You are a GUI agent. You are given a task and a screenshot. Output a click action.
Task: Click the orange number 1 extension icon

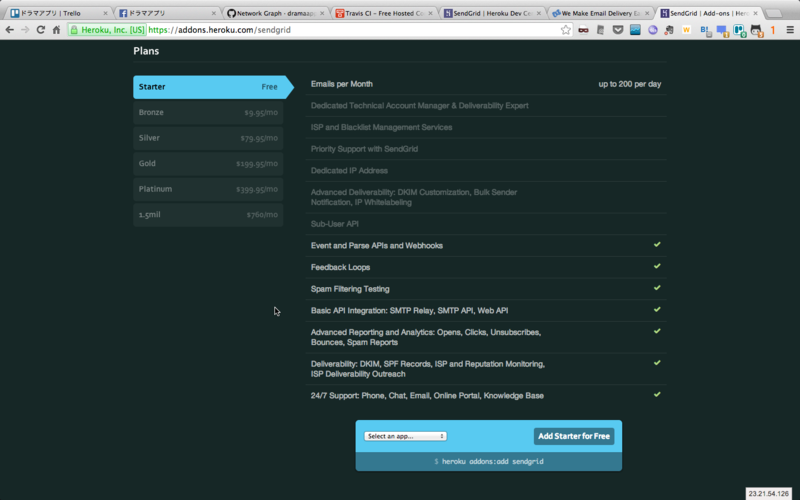pyautogui.click(x=773, y=30)
